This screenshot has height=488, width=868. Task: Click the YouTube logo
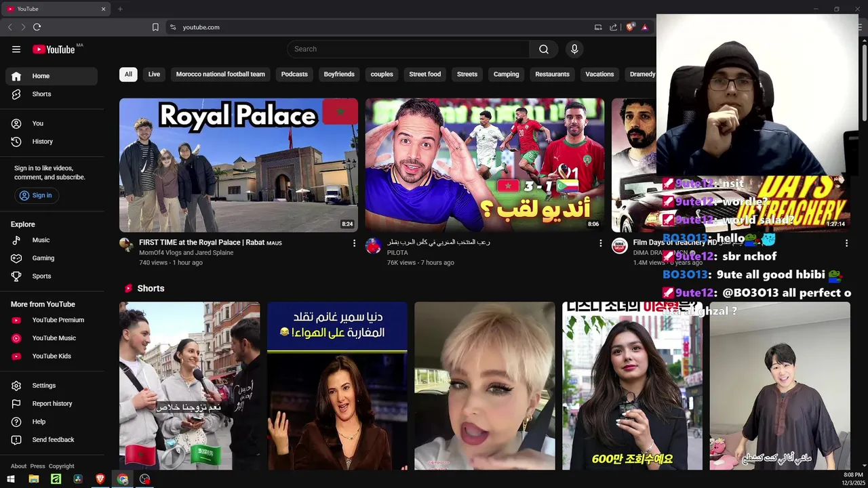[54, 49]
